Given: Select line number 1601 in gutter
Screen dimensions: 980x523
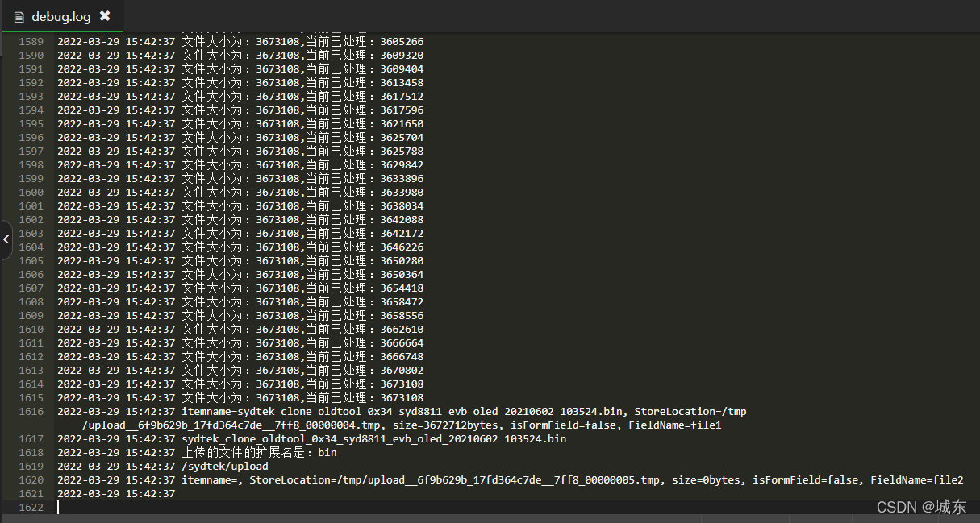Looking at the screenshot, I should (31, 206).
